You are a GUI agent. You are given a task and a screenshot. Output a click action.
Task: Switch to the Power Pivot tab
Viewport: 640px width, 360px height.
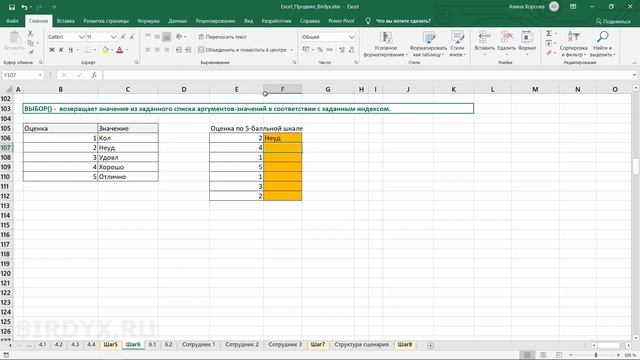pos(341,21)
